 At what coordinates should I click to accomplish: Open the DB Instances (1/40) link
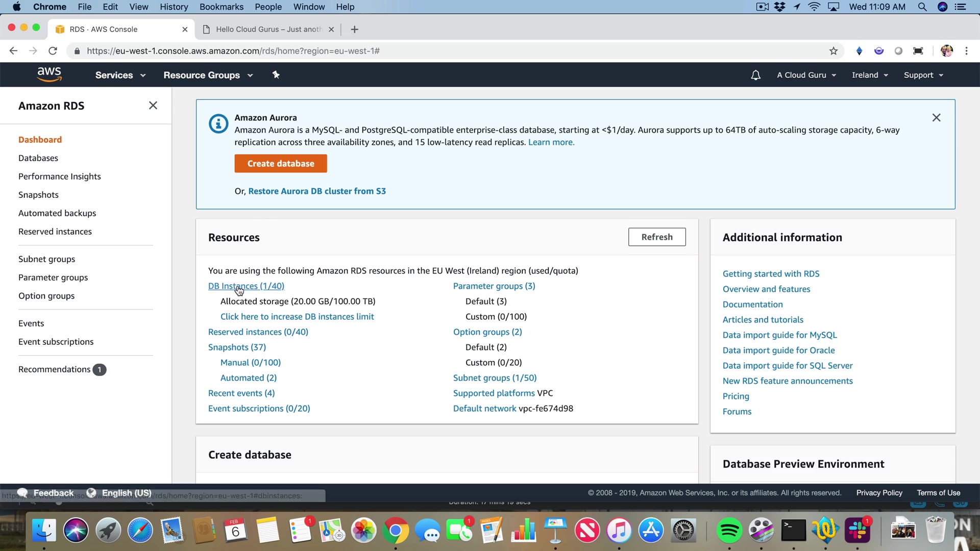click(246, 286)
